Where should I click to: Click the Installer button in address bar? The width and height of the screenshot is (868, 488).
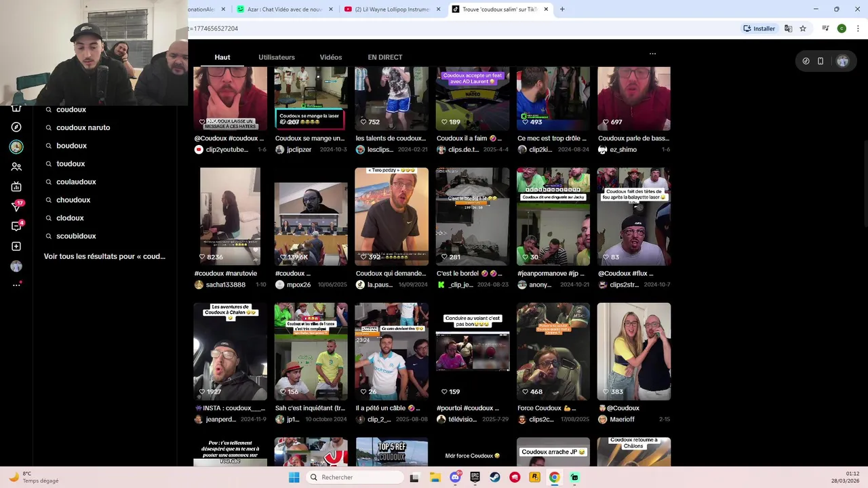coord(759,28)
